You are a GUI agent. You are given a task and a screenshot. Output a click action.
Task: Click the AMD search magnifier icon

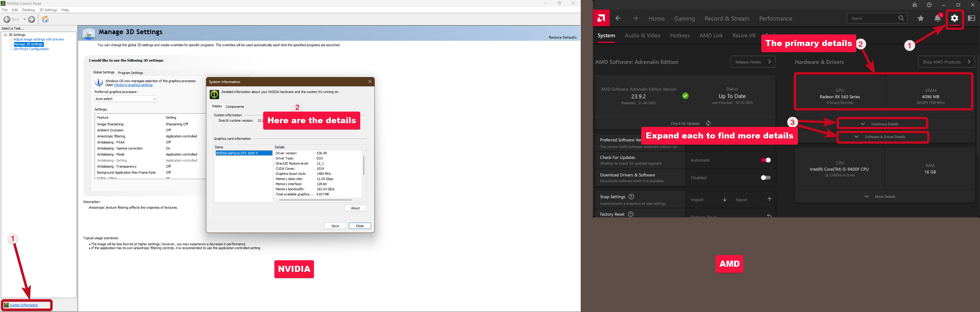point(901,18)
